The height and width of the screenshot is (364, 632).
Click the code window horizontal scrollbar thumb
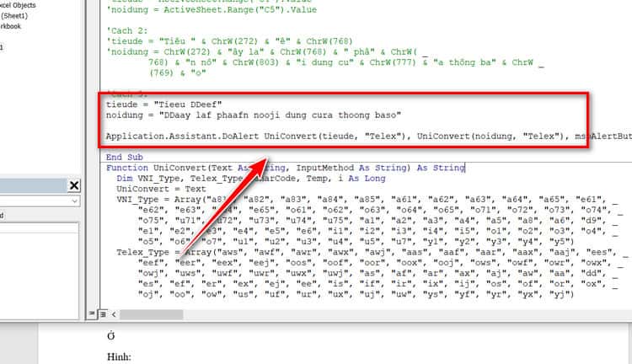151,314
